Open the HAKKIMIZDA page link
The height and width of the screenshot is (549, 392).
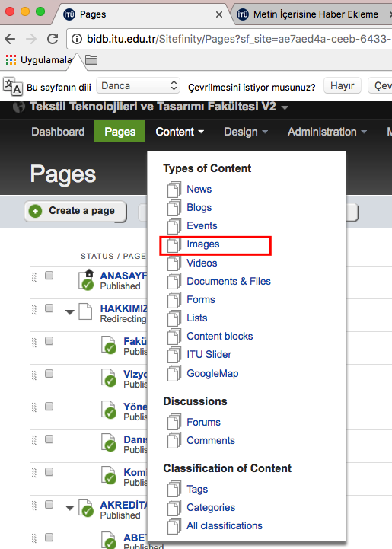coord(123,308)
